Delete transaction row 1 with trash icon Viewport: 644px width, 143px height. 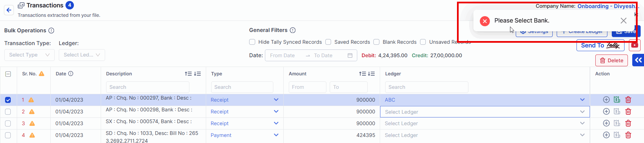628,100
